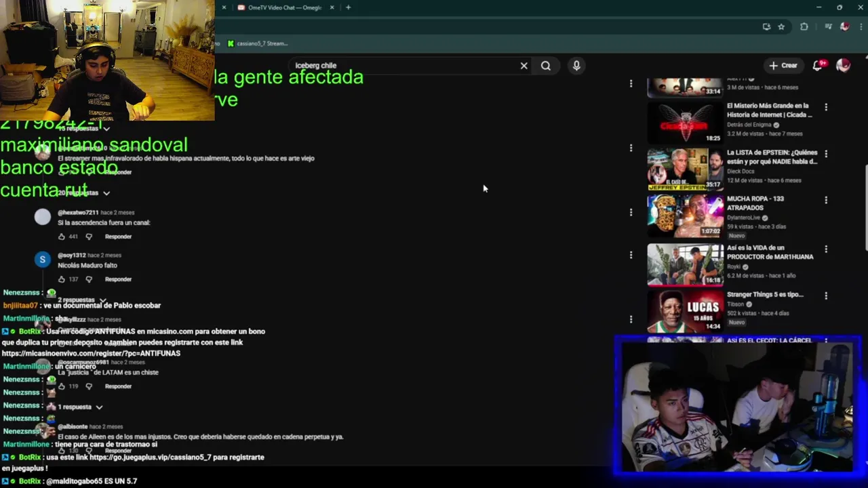Dislike the 'justicia de LATAM' comment
The width and height of the screenshot is (868, 488).
coord(88,386)
